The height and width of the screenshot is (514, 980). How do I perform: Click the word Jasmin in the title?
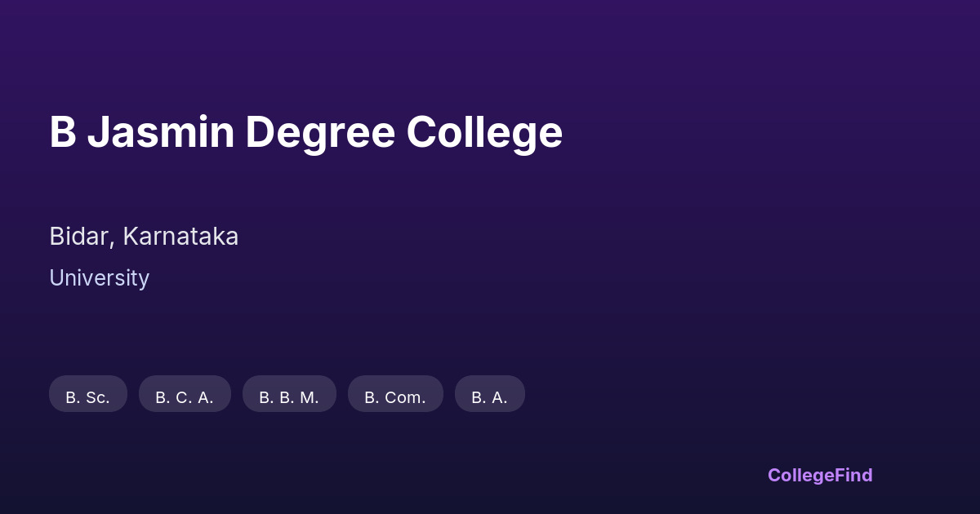[161, 132]
